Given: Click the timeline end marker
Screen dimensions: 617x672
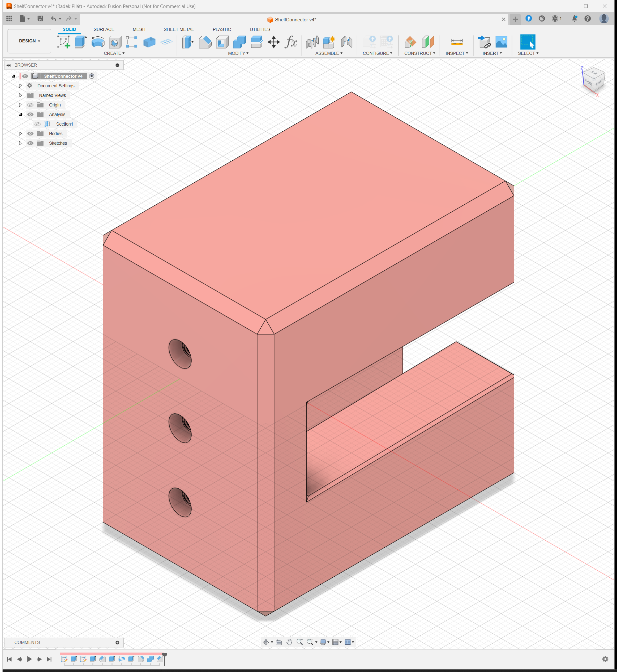Looking at the screenshot, I should click(164, 659).
